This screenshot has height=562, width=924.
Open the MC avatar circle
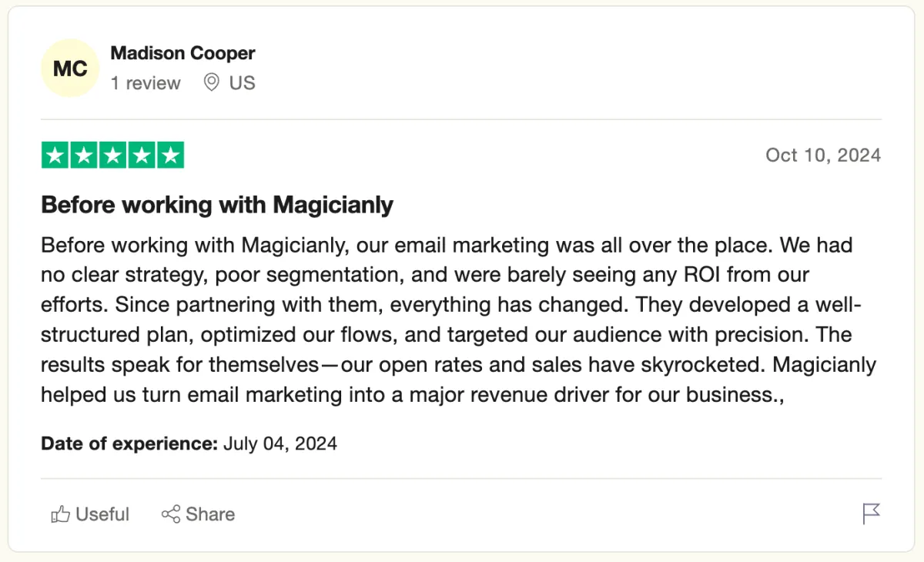[x=70, y=69]
